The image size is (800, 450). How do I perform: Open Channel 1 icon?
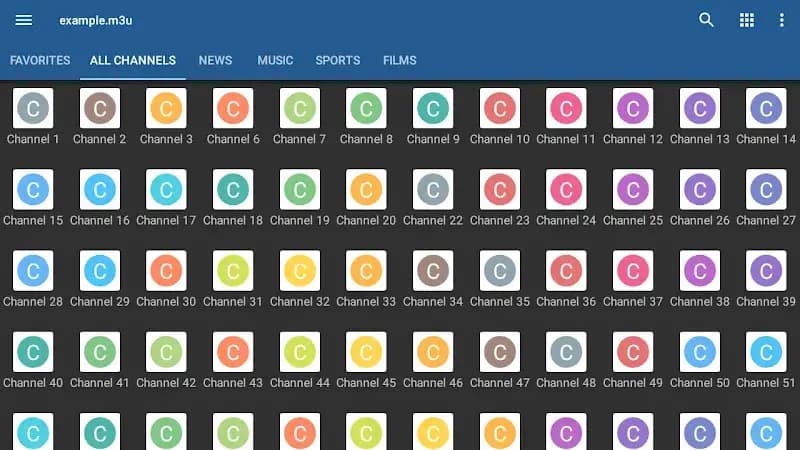tap(33, 108)
